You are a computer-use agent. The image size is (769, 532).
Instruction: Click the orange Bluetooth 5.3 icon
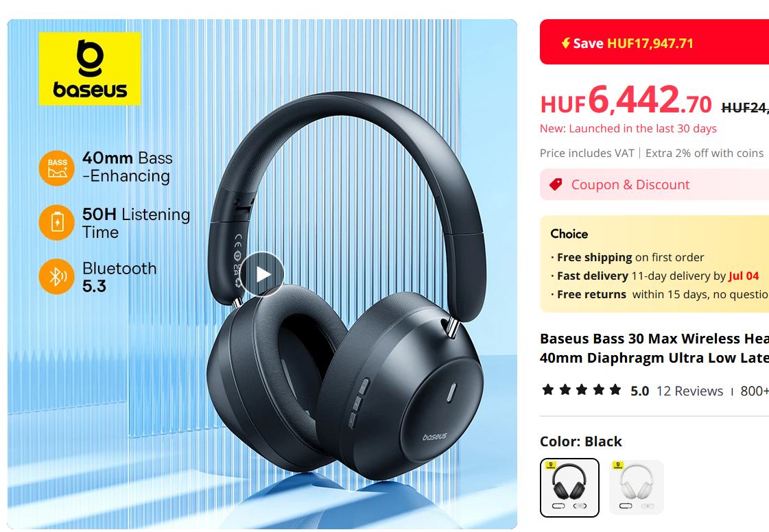pos(57,276)
